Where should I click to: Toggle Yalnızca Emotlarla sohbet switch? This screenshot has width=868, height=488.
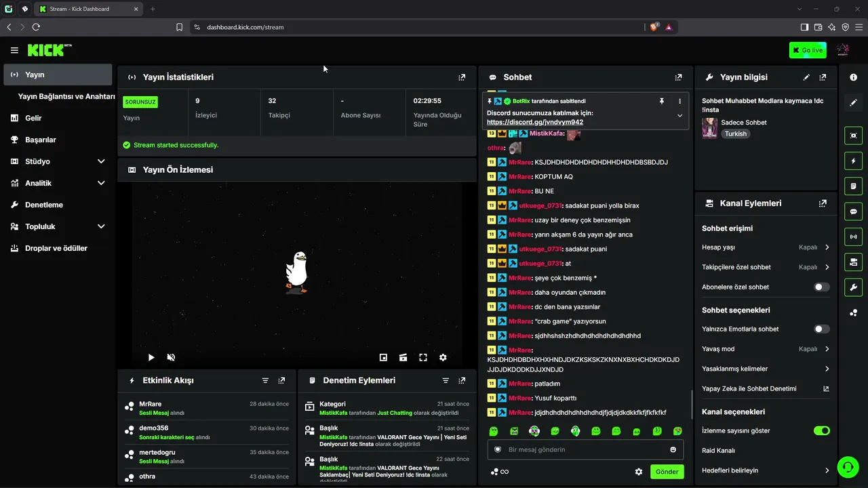click(821, 329)
